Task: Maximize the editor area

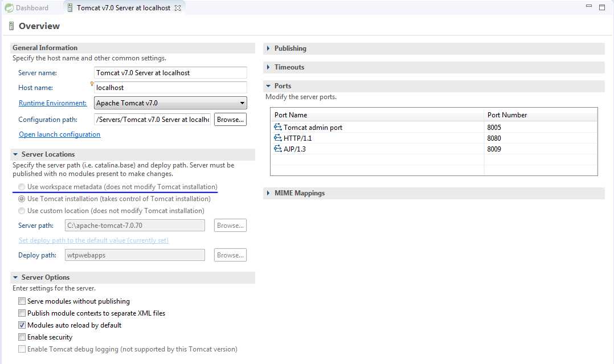Action: (x=602, y=7)
